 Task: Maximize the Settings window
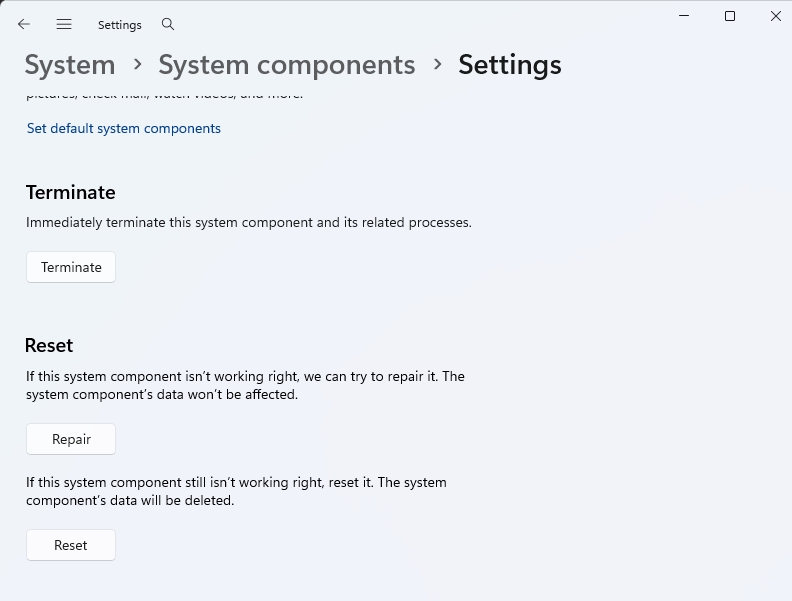[x=730, y=16]
